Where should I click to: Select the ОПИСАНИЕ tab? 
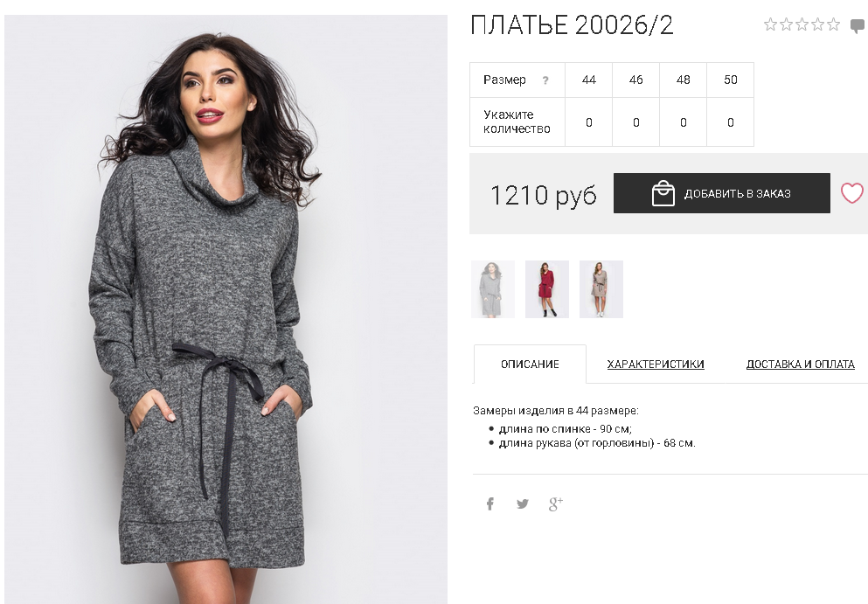coord(530,364)
